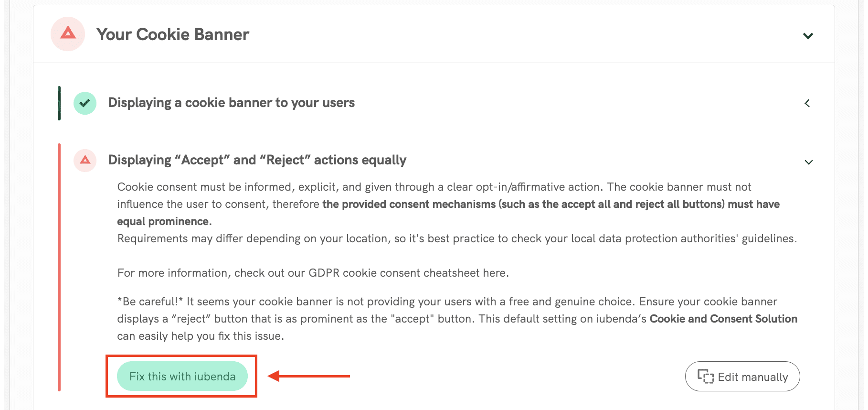Viewport: 868px width, 410px height.
Task: Click the green checkmark status icon
Action: point(85,103)
